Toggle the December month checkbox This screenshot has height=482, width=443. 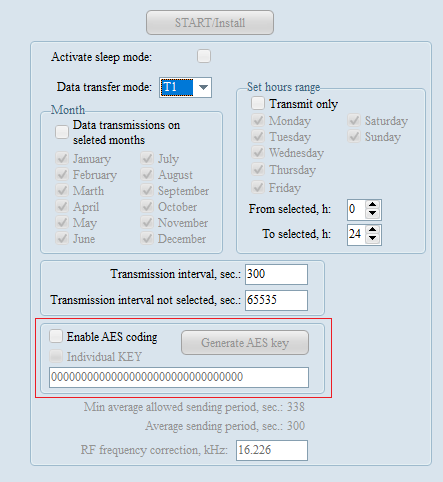click(x=147, y=238)
